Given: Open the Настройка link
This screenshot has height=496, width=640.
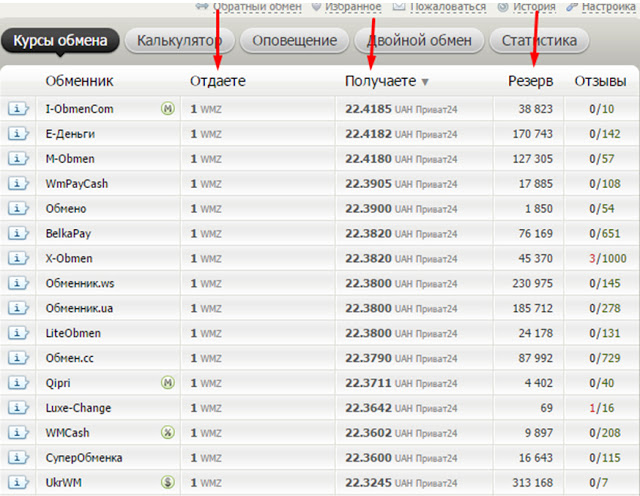Looking at the screenshot, I should tap(609, 7).
